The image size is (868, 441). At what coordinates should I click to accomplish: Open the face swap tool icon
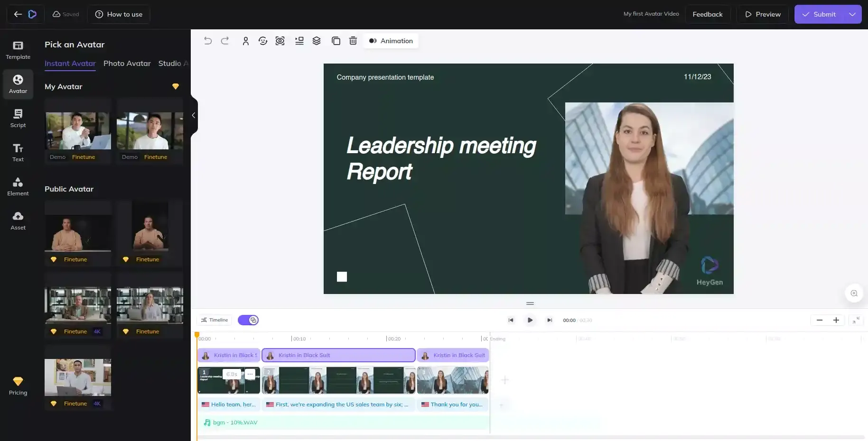(x=263, y=41)
